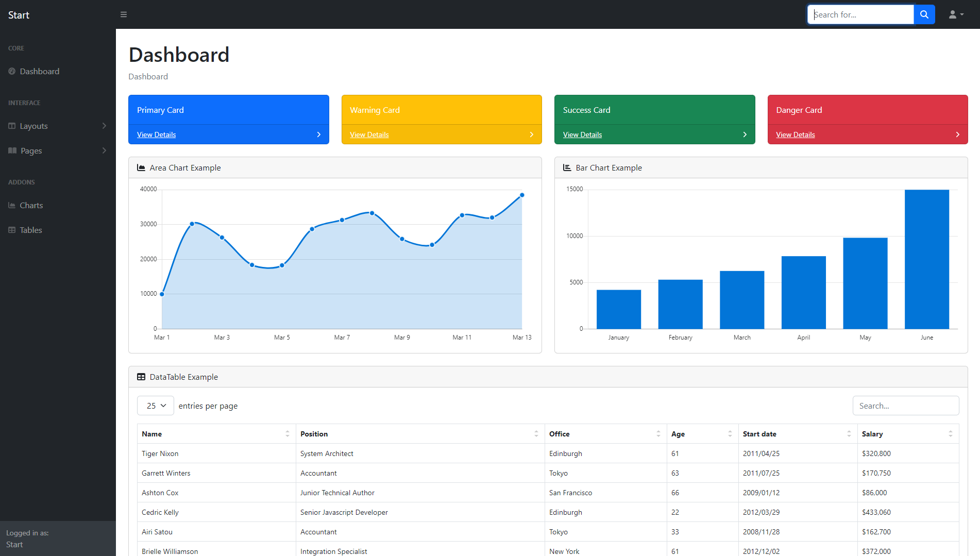Click the Warning Card arrow chevron
This screenshot has width=980, height=556.
click(532, 134)
